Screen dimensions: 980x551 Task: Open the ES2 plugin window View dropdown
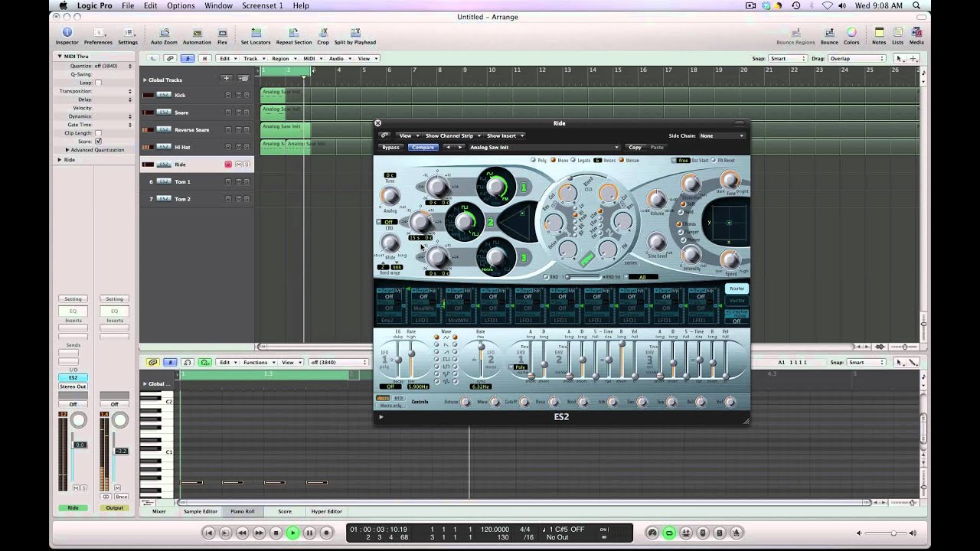(408, 135)
